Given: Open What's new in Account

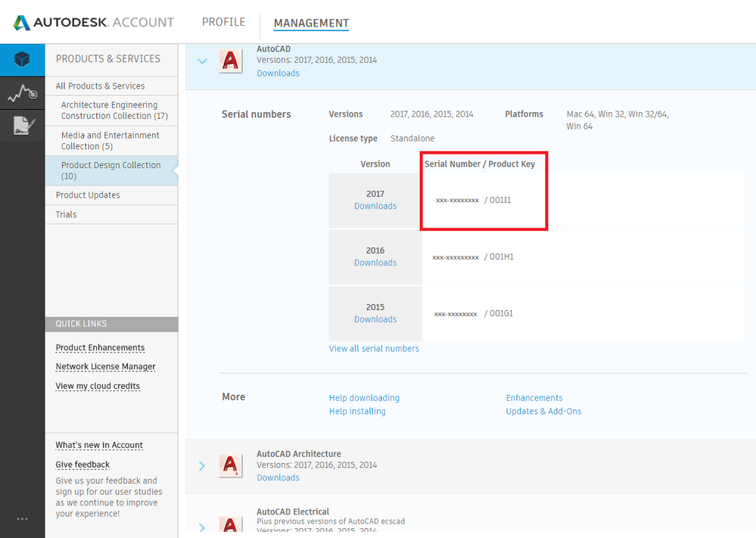Looking at the screenshot, I should tap(99, 445).
